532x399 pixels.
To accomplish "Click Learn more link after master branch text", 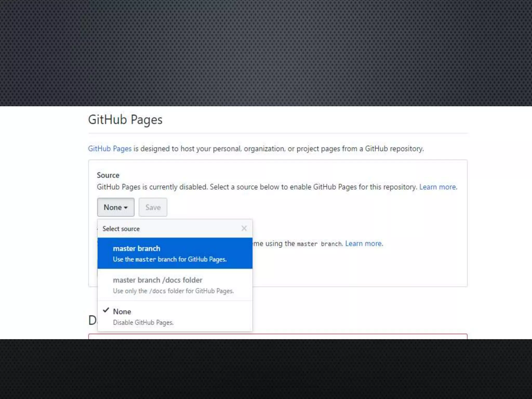I will (364, 244).
